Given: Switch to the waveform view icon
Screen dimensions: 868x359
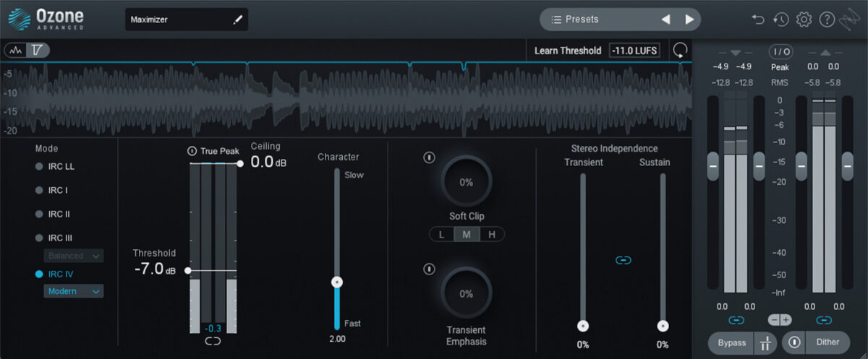Looking at the screenshot, I should pyautogui.click(x=15, y=50).
